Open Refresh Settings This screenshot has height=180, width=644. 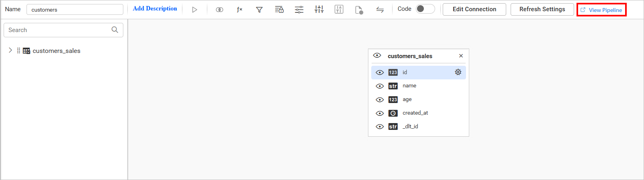(542, 9)
